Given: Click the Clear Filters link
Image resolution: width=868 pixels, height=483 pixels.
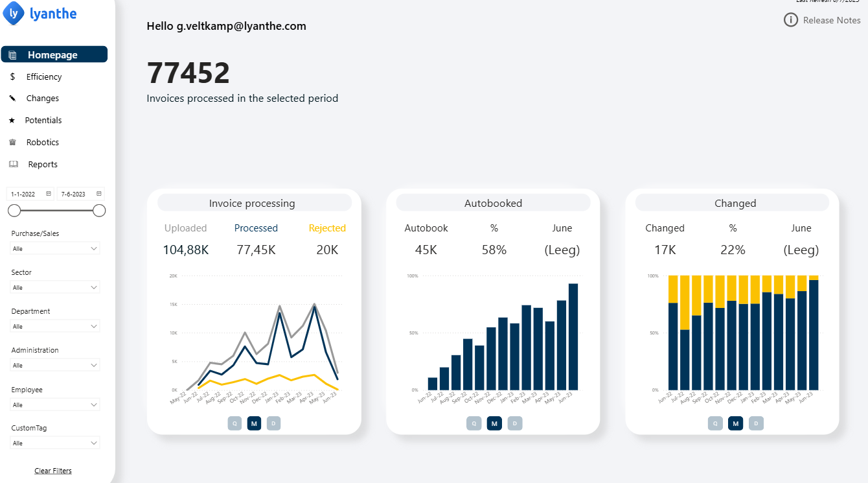Looking at the screenshot, I should coord(53,471).
